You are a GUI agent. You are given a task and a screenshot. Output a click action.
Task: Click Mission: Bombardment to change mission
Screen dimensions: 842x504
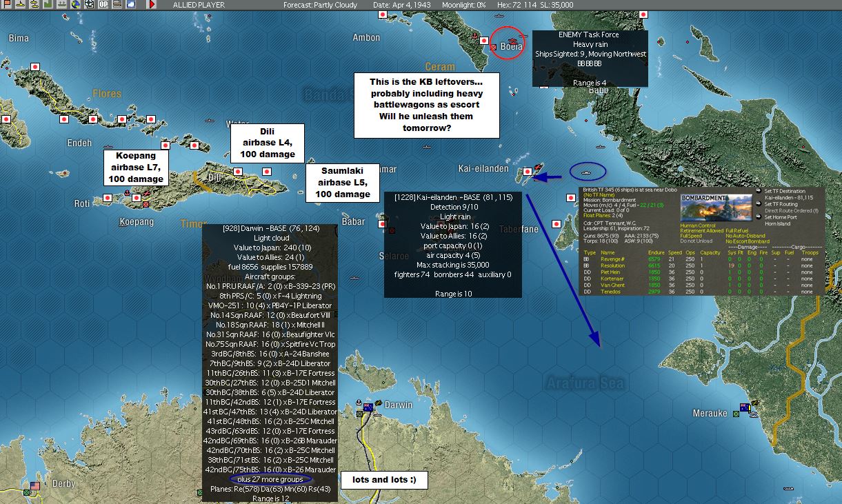coord(610,200)
